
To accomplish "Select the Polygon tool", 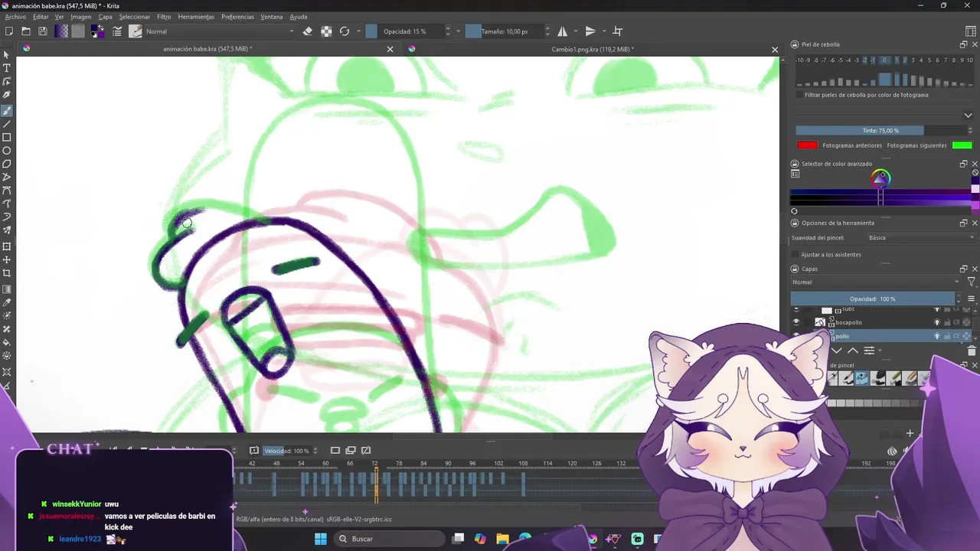I will 7,164.
